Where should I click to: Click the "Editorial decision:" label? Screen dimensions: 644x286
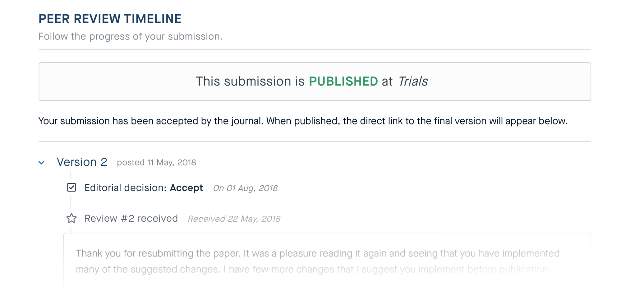(x=126, y=188)
